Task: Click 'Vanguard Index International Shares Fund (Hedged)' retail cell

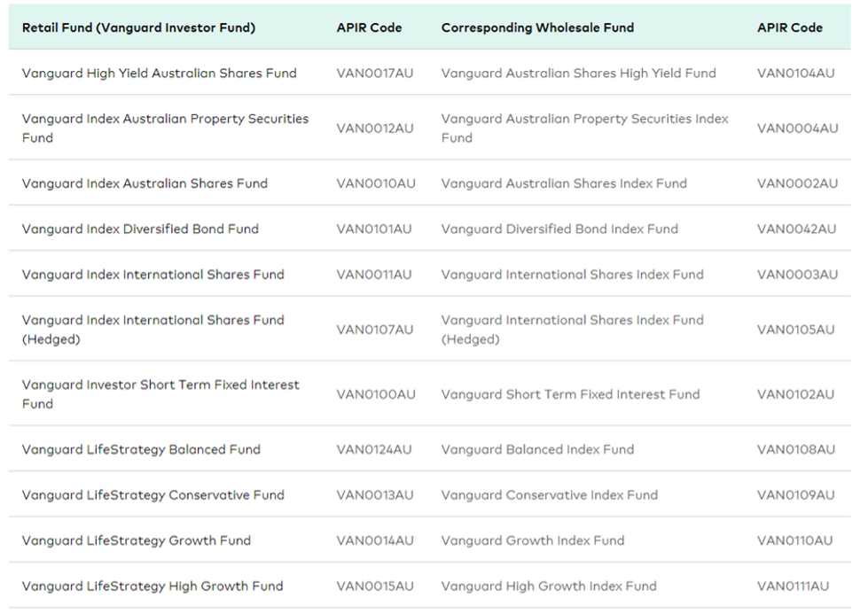Action: (x=152, y=329)
